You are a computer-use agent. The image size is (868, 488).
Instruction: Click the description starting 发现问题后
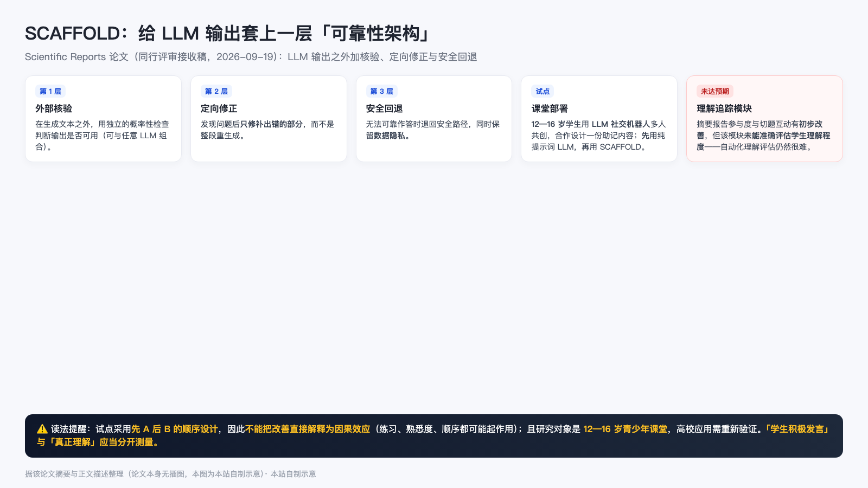[267, 130]
